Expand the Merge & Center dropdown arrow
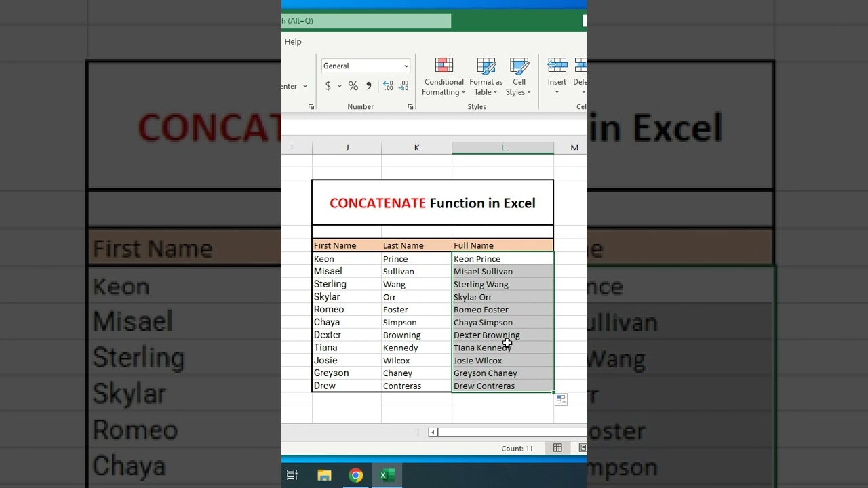 click(305, 86)
